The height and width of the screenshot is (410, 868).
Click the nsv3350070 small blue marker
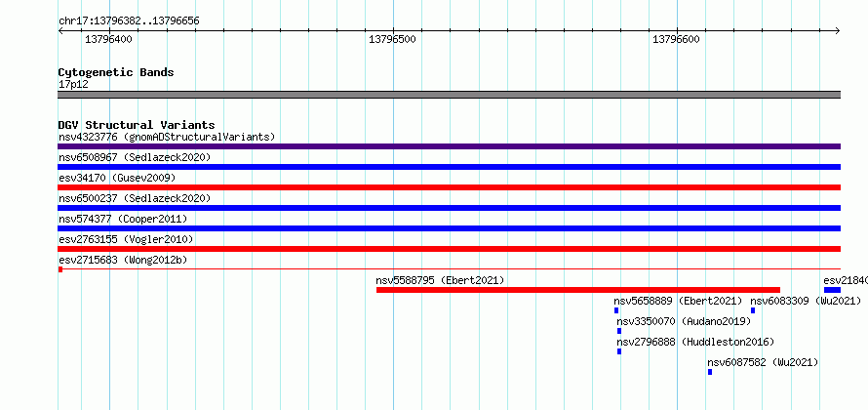tap(619, 331)
